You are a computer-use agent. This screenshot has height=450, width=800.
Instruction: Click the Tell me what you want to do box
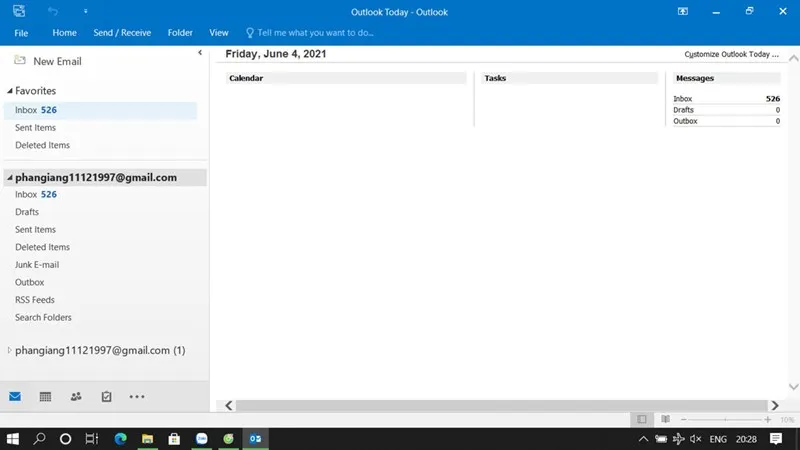310,33
